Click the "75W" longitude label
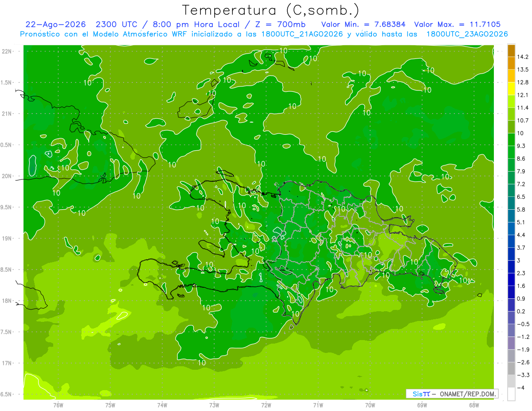 (x=110, y=405)
